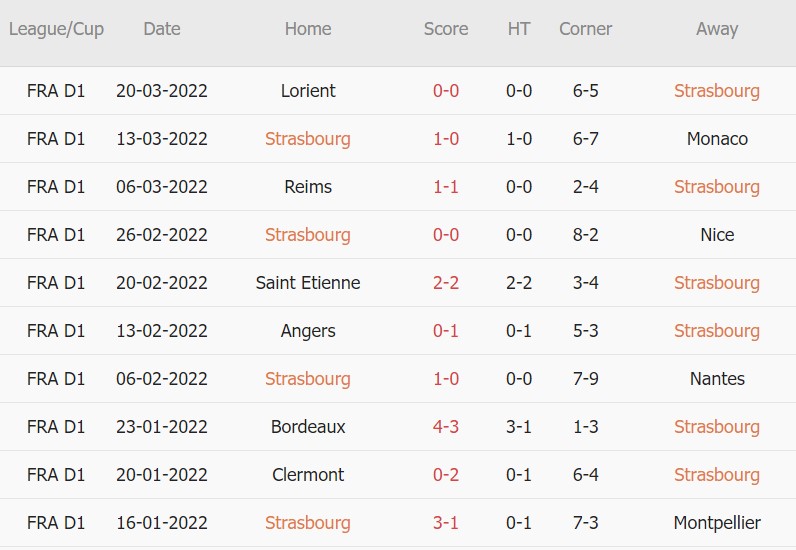Click Monaco away team name
Image resolution: width=796 pixels, height=550 pixels.
pos(717,139)
